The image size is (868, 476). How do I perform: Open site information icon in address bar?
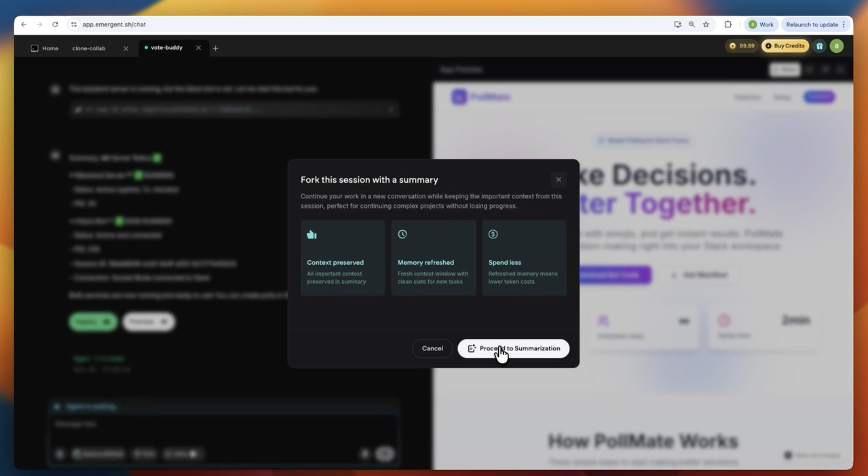pyautogui.click(x=74, y=24)
